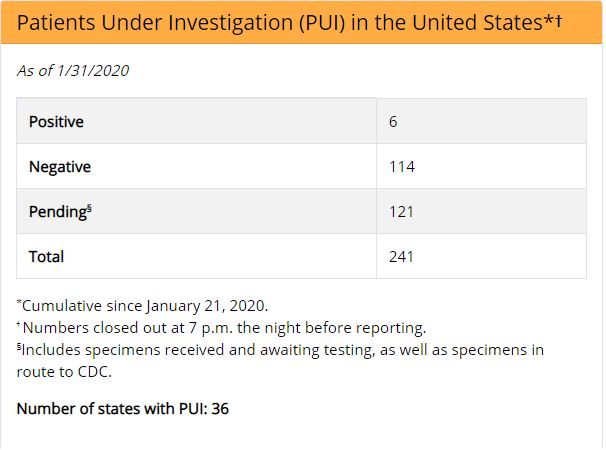
Task: Click the orange Patients Under Investigation header
Action: pos(301,22)
